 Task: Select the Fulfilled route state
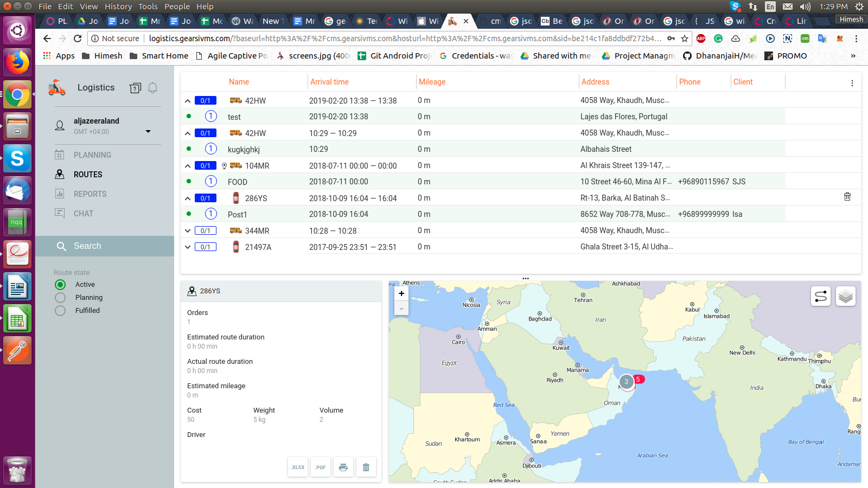pos(61,311)
